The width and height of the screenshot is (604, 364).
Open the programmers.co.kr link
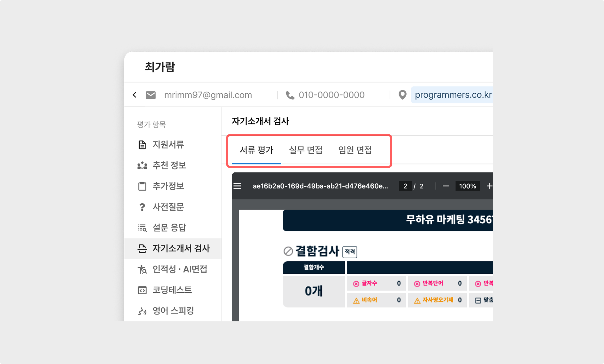point(453,95)
